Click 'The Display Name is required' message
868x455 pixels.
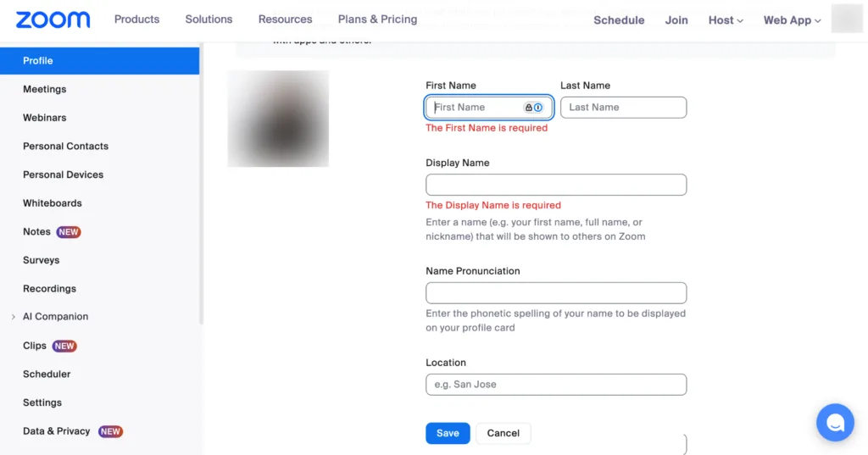coord(493,205)
